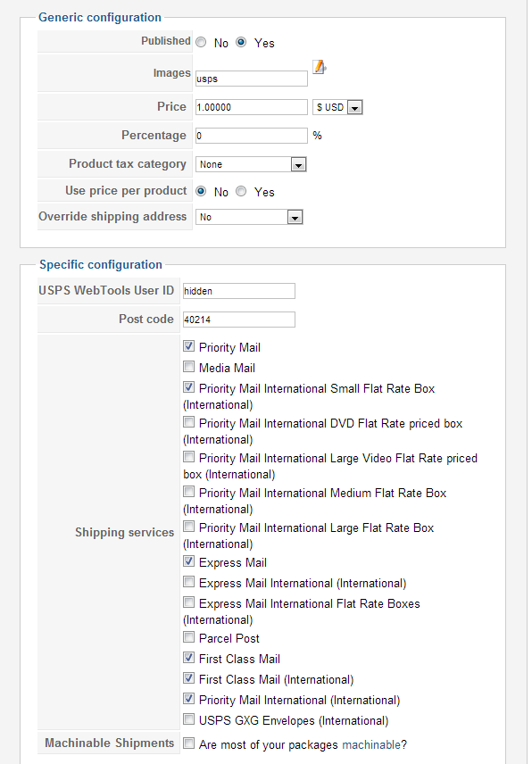Uncheck the Priority Mail checkbox
This screenshot has height=764, width=532.
[x=188, y=346]
